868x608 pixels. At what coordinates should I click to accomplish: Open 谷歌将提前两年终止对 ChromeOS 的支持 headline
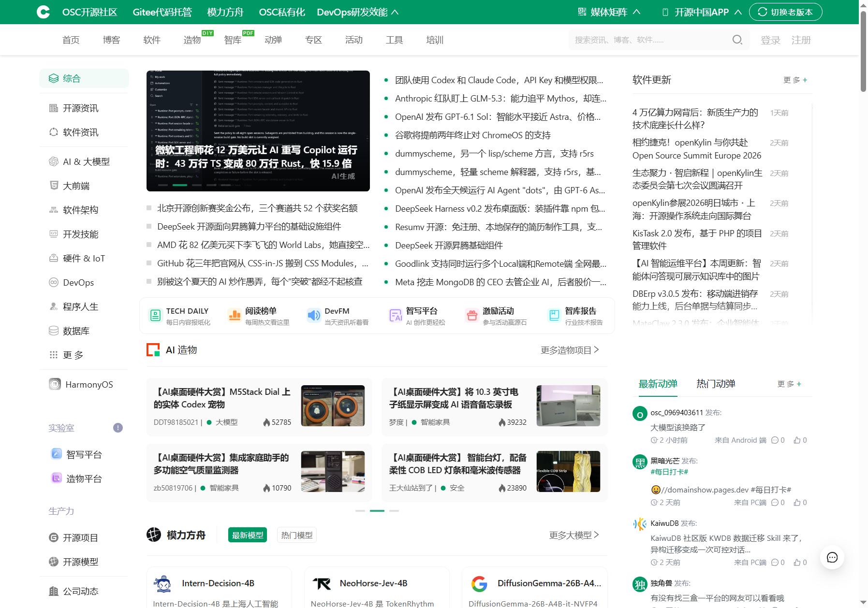[473, 135]
